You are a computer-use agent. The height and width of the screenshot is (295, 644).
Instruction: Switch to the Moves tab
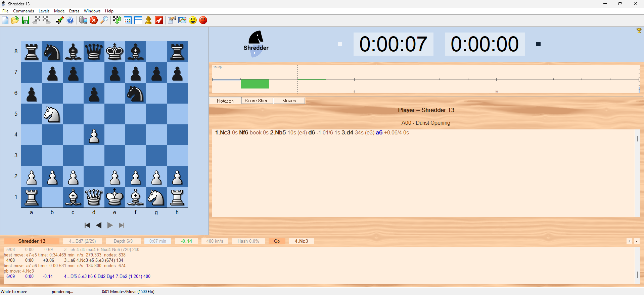pos(289,101)
